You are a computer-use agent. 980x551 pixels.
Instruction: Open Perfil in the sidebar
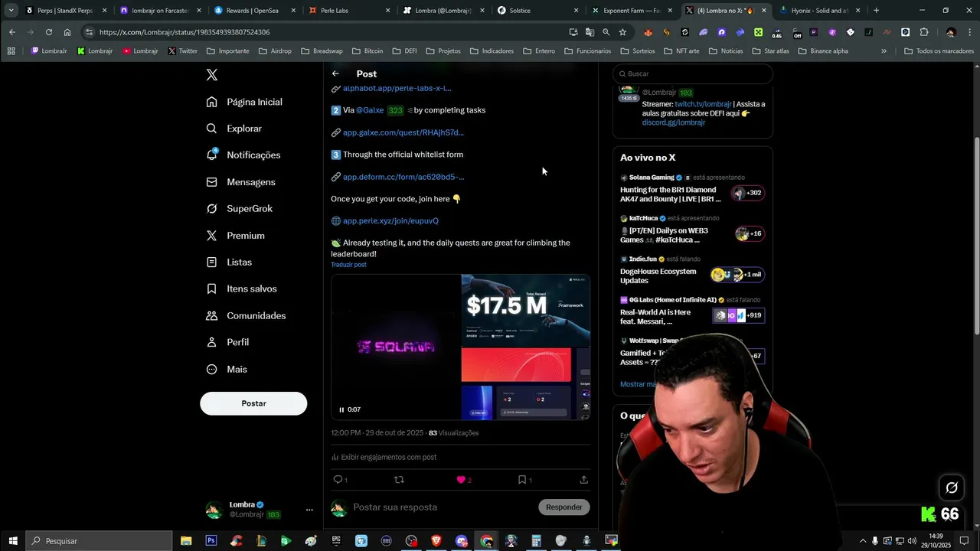click(227, 342)
